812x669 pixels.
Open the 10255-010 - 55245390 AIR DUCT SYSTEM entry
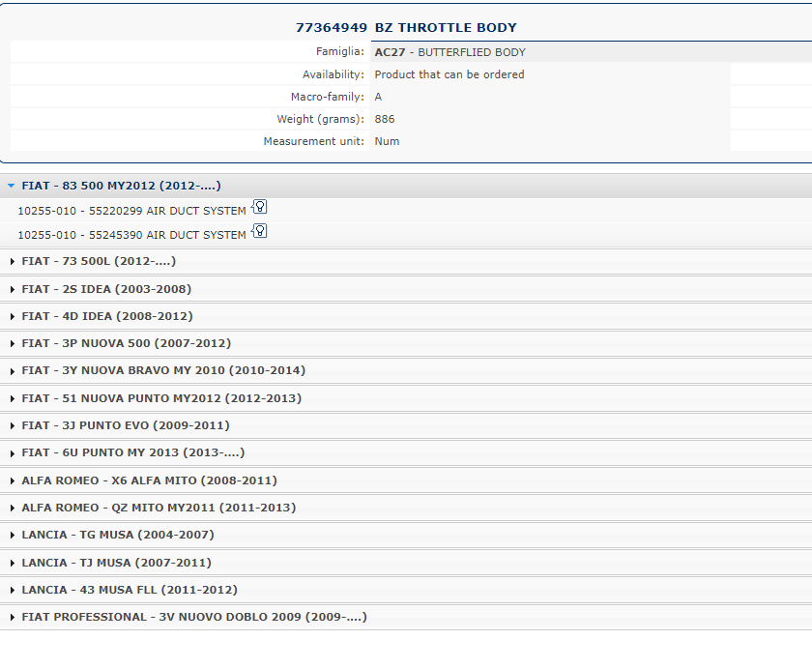[131, 235]
